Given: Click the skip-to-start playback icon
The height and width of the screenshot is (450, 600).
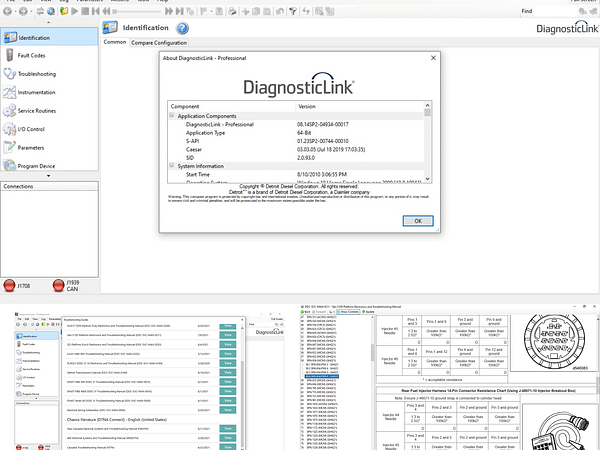Looking at the screenshot, I should coord(96,11).
